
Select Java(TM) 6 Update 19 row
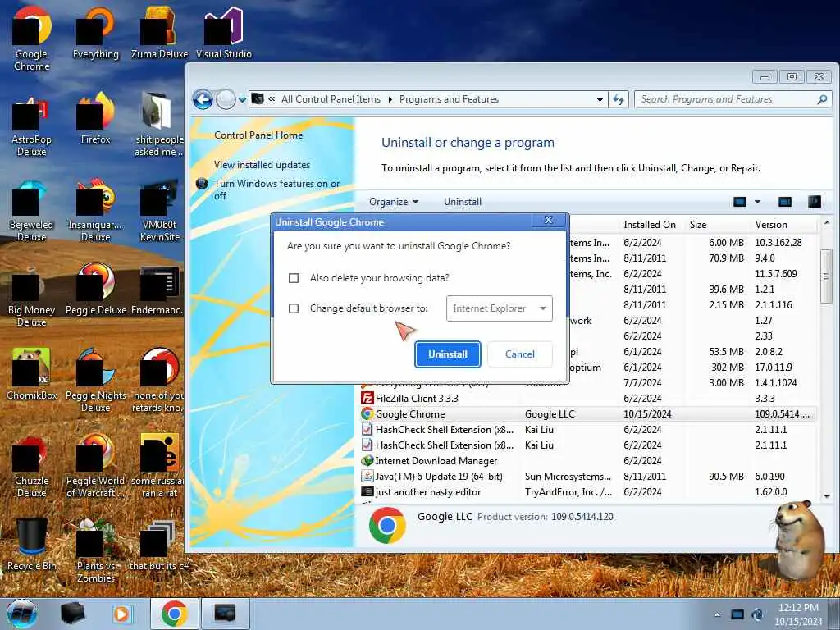coord(588,477)
